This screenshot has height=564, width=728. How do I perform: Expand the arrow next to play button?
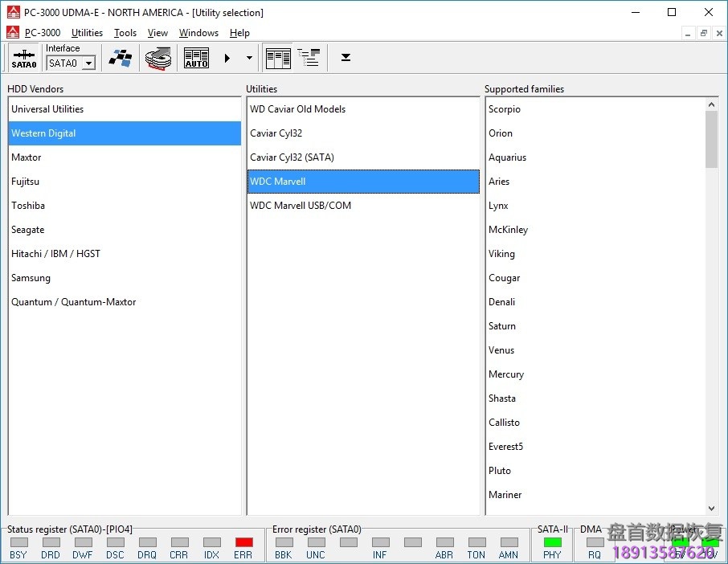[x=249, y=58]
